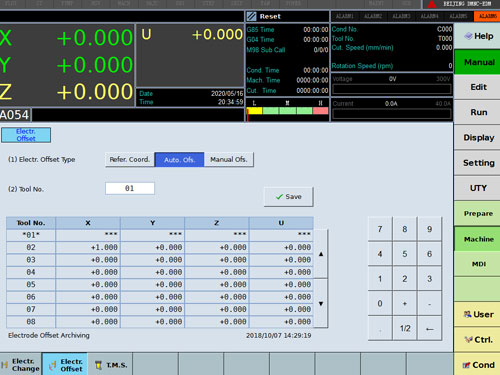Select Manual Ofs. offset type
Screen dimensions: 500x375
point(229,160)
